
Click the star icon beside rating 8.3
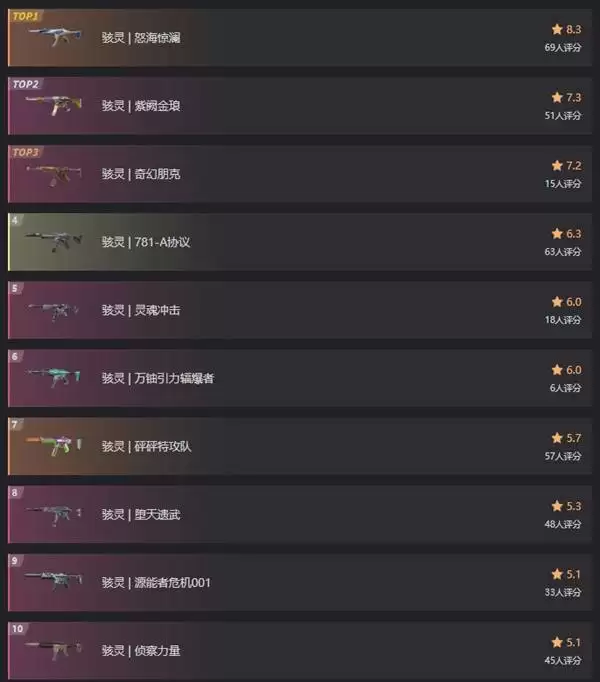click(557, 29)
